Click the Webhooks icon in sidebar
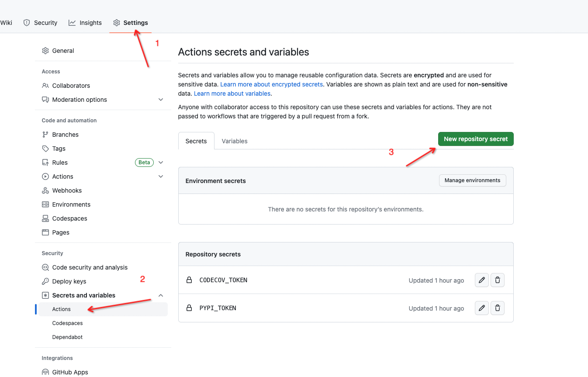 [x=45, y=190]
